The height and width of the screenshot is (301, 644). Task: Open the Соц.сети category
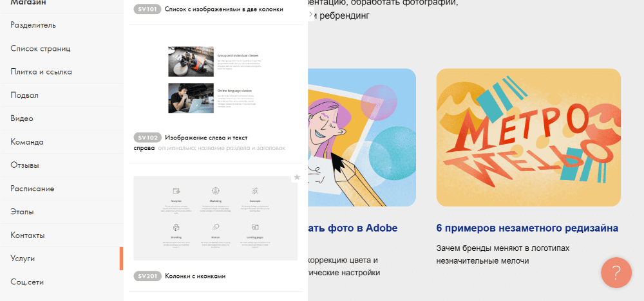pyautogui.click(x=62, y=282)
